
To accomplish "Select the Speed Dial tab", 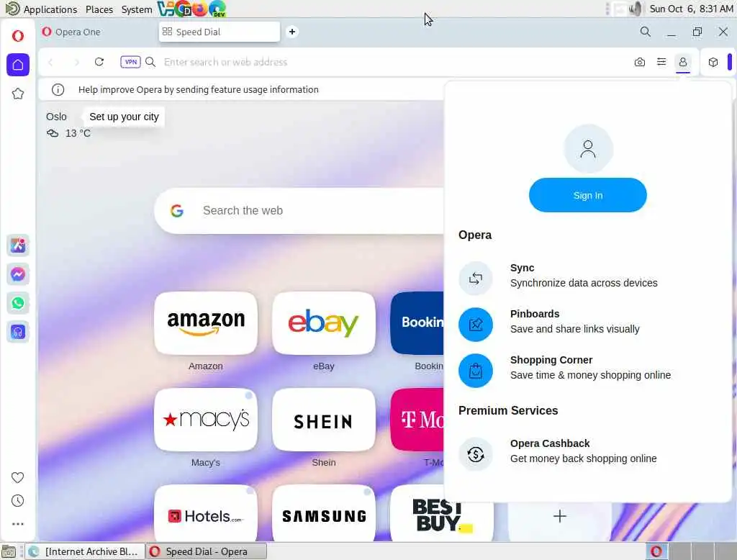I will (219, 32).
